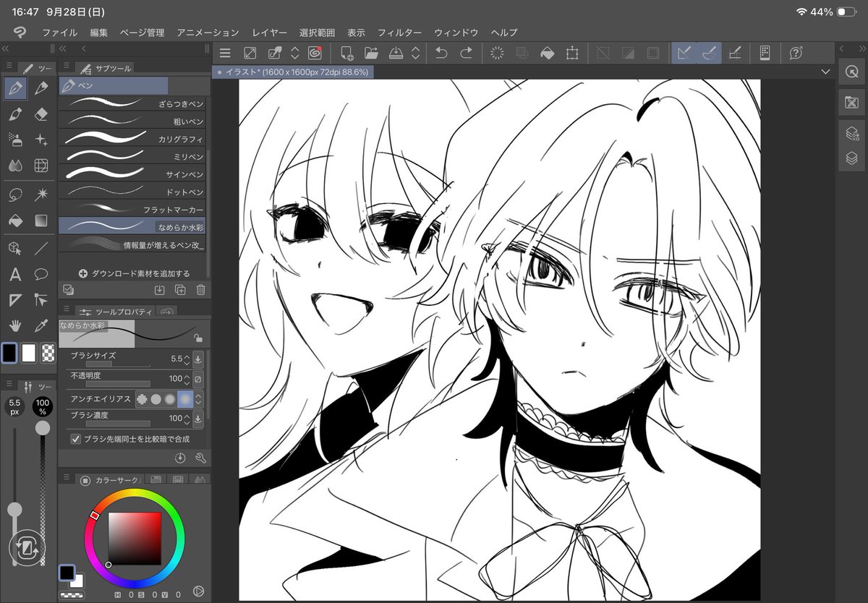This screenshot has width=868, height=603.
Task: Open the ファイル menu
Action: (59, 33)
